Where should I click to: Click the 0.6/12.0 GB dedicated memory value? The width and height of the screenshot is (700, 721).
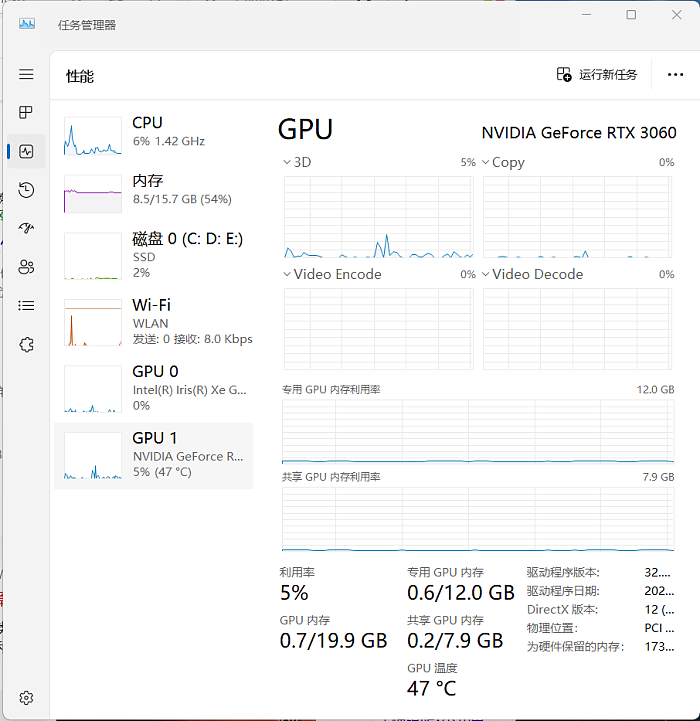click(461, 593)
